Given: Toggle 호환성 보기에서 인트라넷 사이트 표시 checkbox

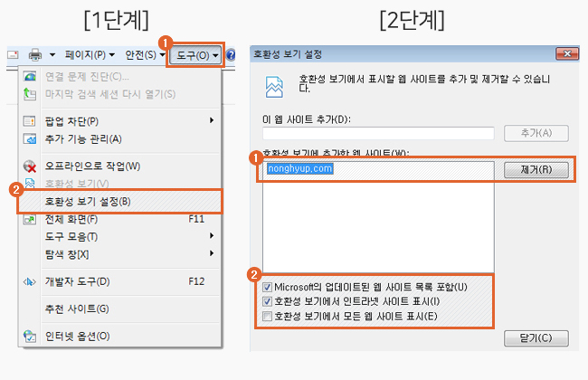Looking at the screenshot, I should coord(267,301).
